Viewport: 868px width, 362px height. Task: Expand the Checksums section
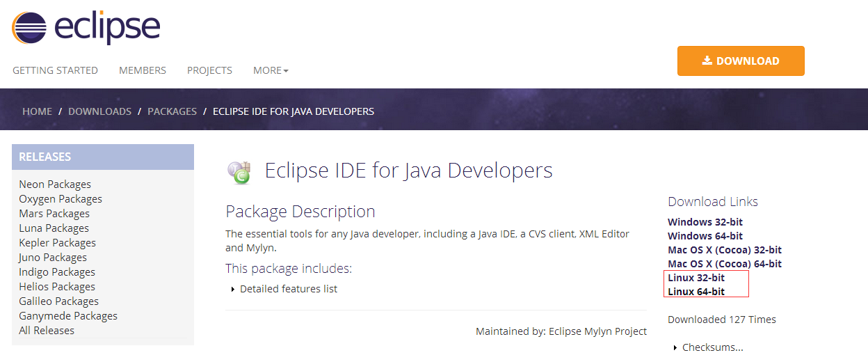pos(709,347)
